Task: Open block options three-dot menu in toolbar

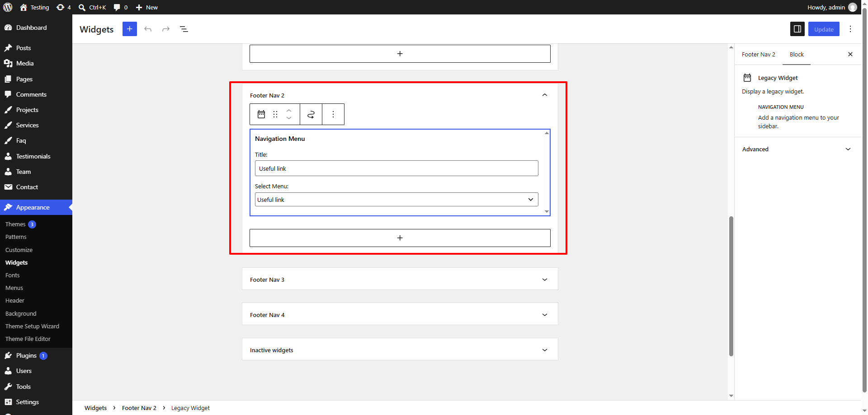Action: tap(333, 114)
